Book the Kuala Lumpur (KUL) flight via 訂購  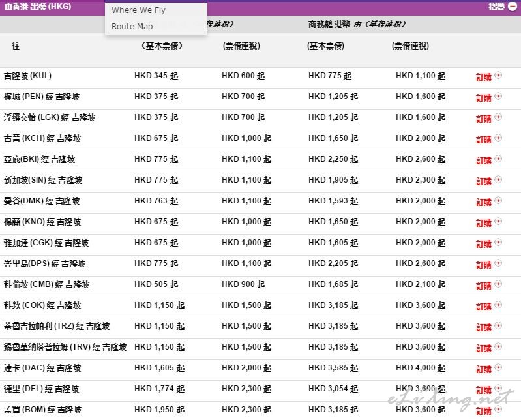[x=483, y=77]
